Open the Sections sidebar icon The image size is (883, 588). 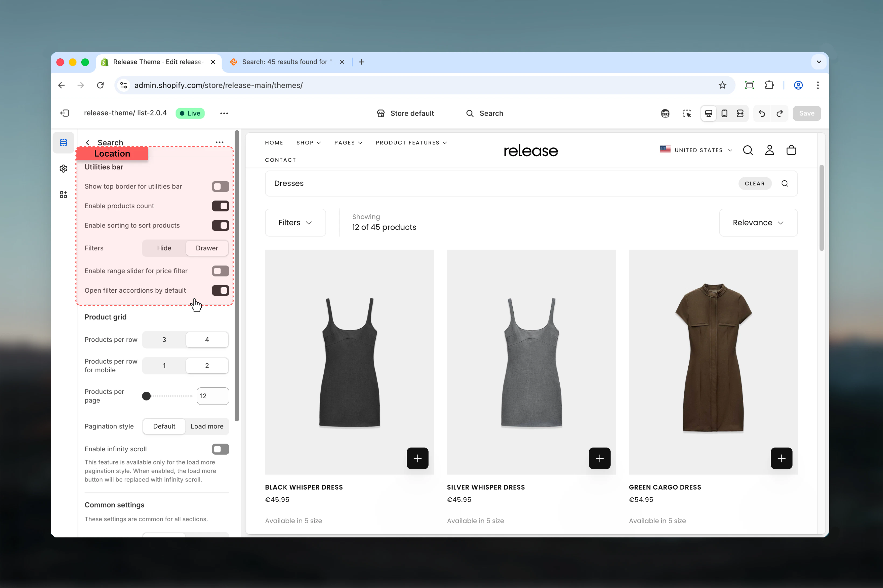click(x=64, y=143)
